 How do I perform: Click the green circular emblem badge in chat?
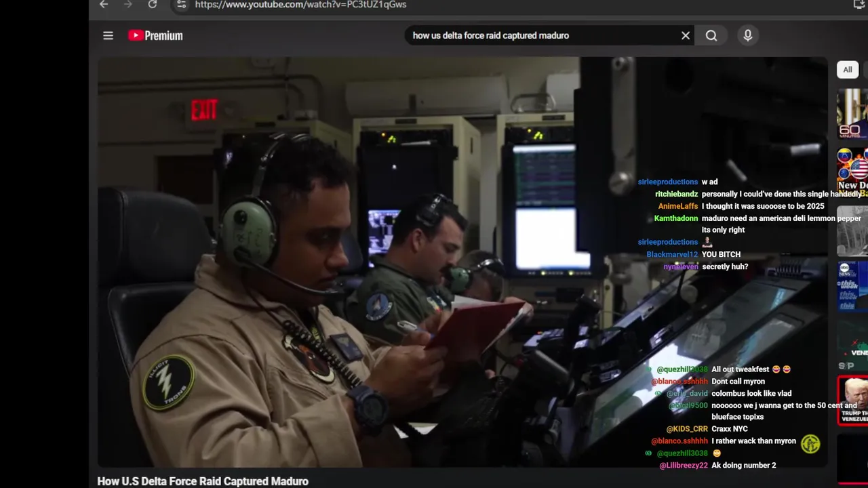point(810,444)
